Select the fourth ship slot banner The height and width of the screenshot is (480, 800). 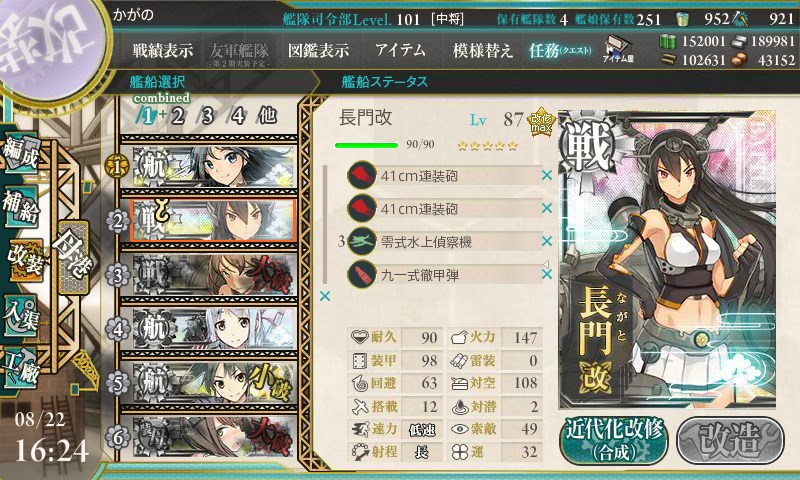(x=213, y=329)
